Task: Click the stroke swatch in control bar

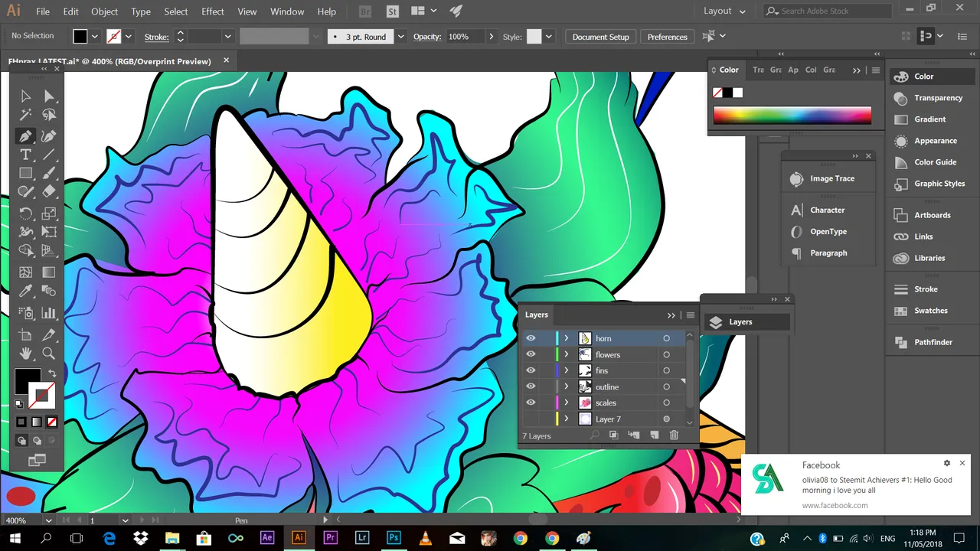Action: click(114, 37)
